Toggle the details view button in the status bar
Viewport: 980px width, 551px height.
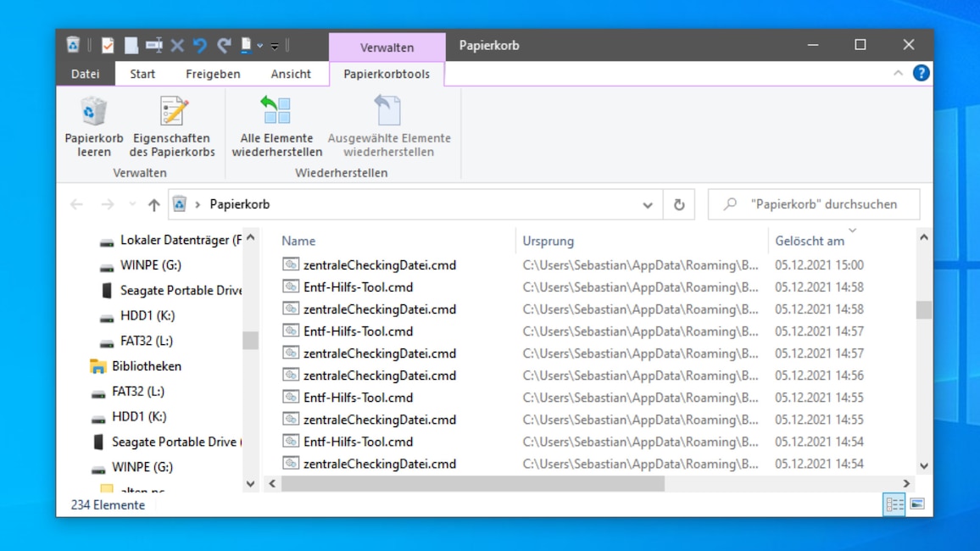(x=894, y=504)
